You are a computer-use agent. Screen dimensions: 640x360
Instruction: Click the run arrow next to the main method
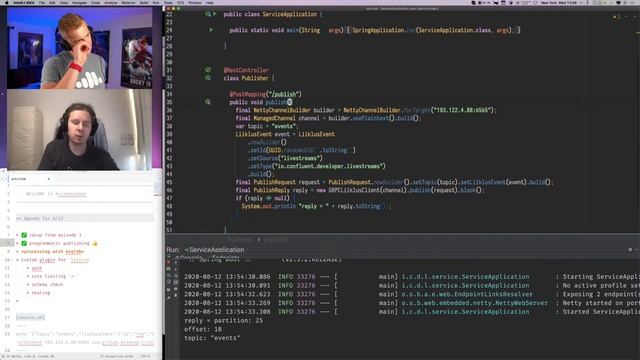(211, 30)
